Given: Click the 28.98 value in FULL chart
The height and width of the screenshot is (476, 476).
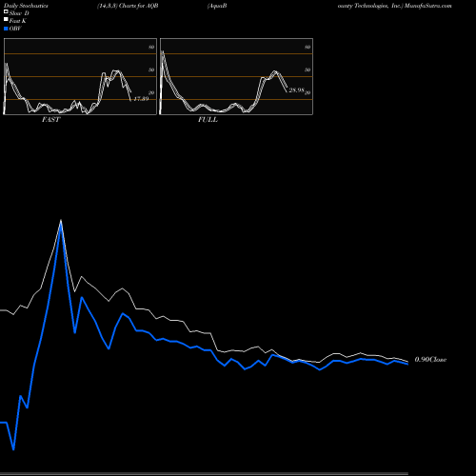Looking at the screenshot, I should (x=297, y=90).
